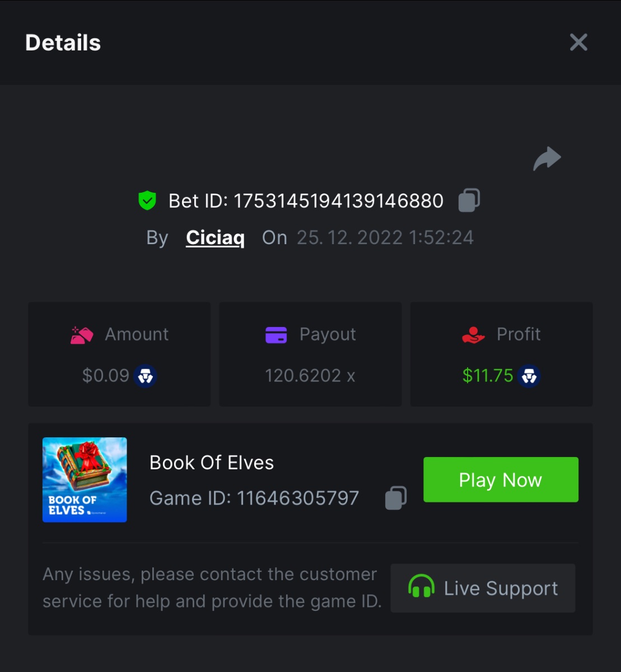
Task: Open Live Support chat
Action: coord(483,588)
